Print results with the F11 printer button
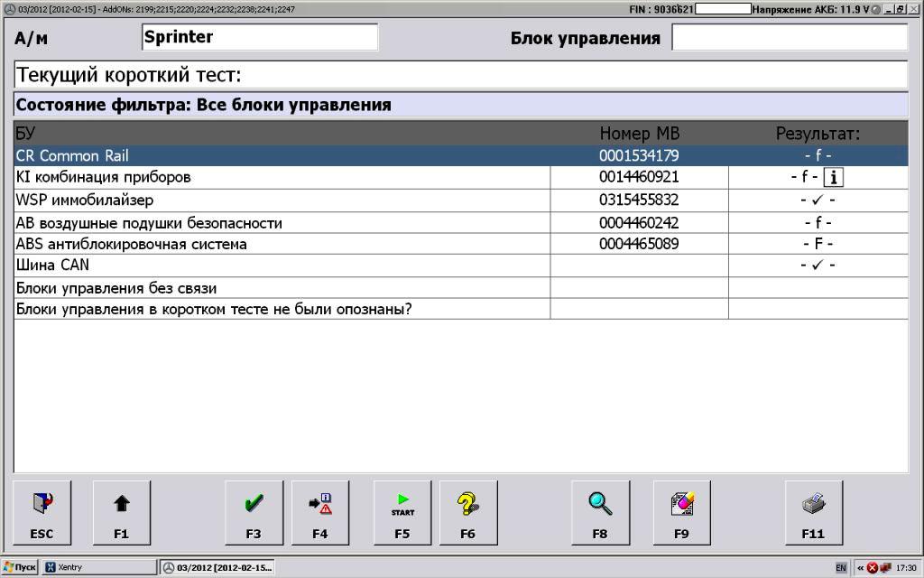This screenshot has height=578, width=924. pyautogui.click(x=814, y=513)
